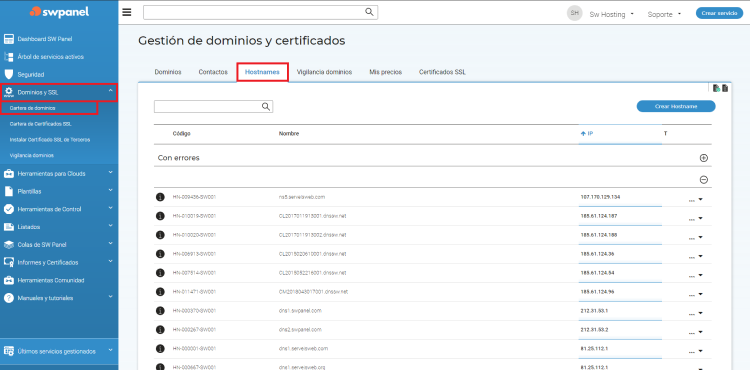Click info icon for ns5.serveisweb.com row
Viewport: 750px width, 370px height.
tap(160, 197)
